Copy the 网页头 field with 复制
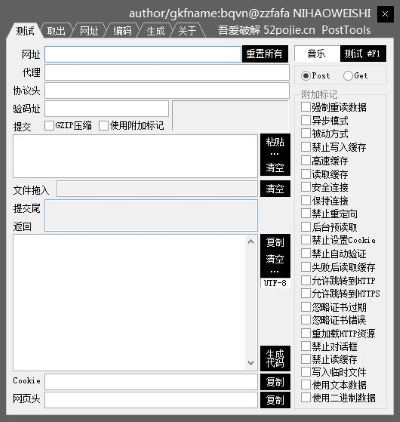Screen dimensions: 400x422 tap(275, 400)
